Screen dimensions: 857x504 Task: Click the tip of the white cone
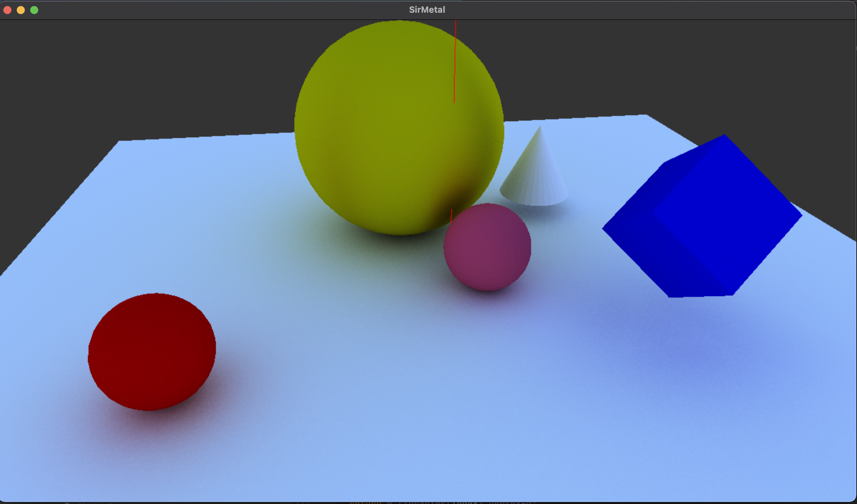(540, 127)
